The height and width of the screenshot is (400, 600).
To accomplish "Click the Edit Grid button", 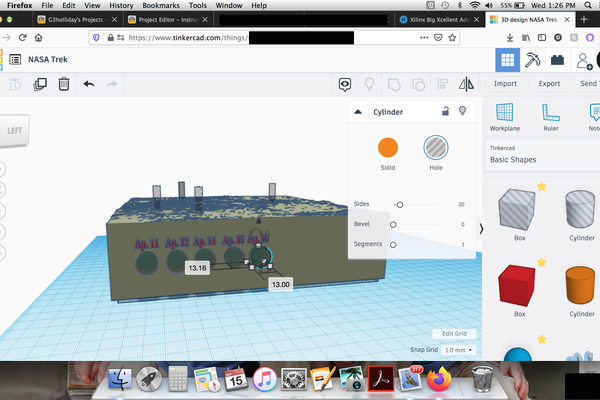I will (x=454, y=334).
